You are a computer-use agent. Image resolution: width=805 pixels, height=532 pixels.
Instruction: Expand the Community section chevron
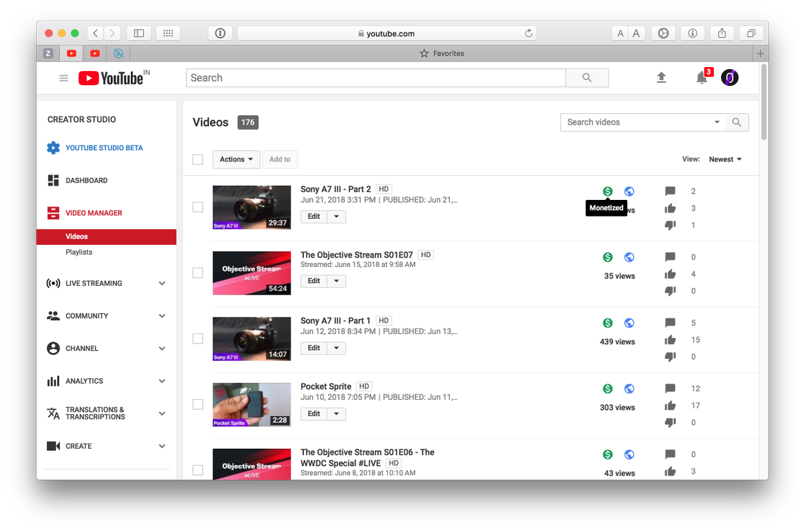[162, 316]
